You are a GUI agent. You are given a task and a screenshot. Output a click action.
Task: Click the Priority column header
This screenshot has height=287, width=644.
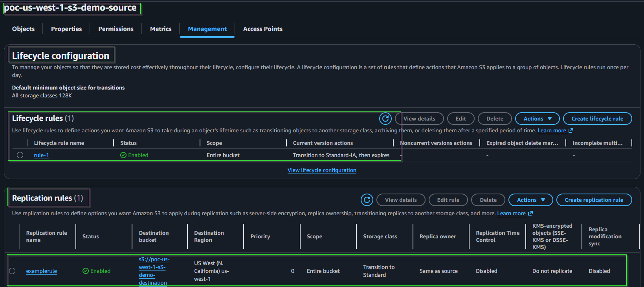click(x=260, y=236)
